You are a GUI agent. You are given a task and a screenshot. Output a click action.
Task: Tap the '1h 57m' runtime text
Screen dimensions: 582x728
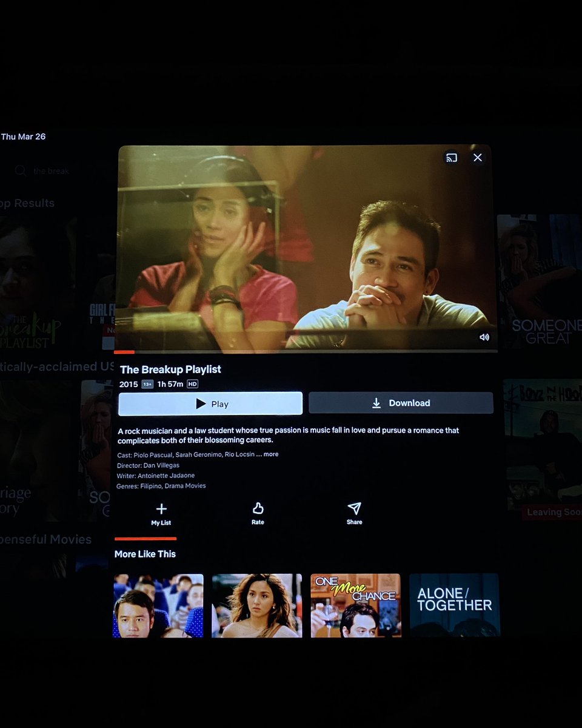[x=170, y=385]
